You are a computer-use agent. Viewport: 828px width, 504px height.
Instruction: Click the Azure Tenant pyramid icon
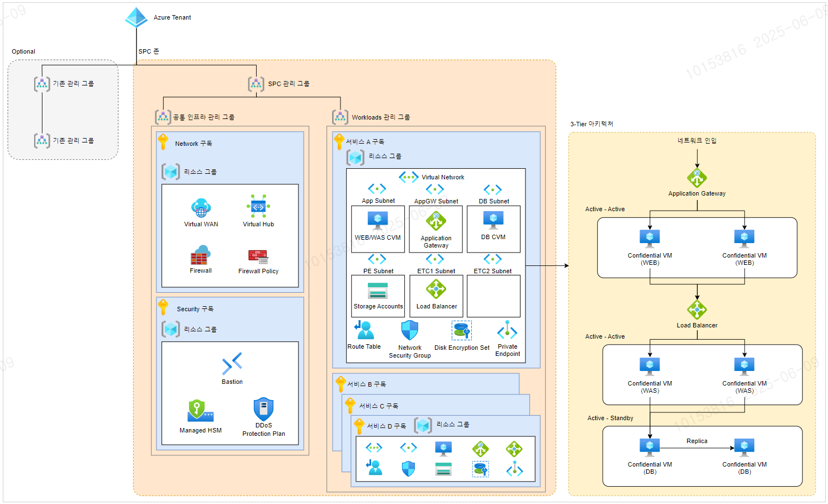136,17
